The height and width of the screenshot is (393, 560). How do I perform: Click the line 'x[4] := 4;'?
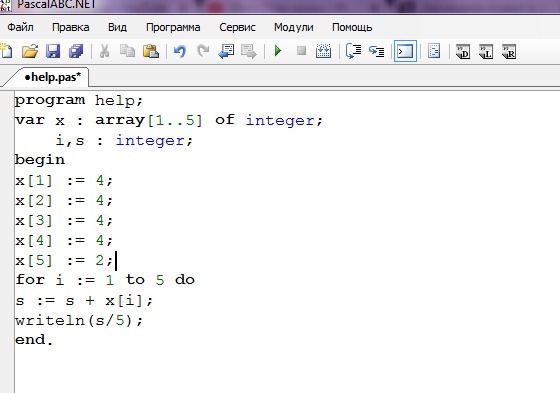64,240
